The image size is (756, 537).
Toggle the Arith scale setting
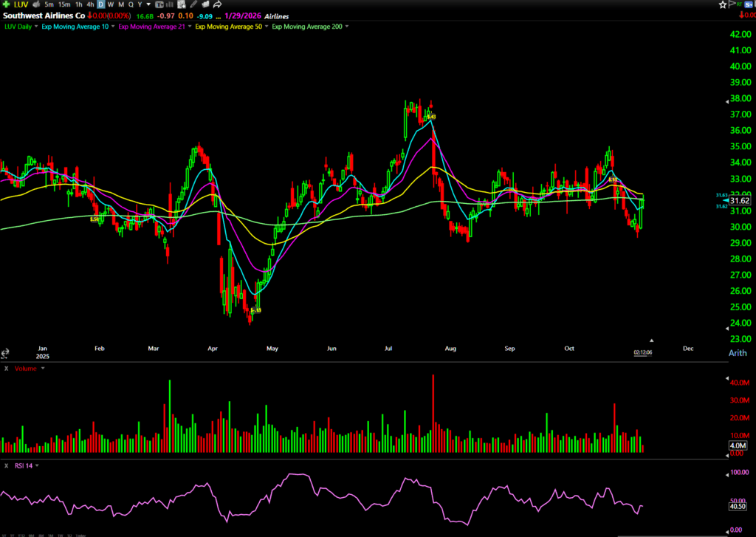coord(738,353)
